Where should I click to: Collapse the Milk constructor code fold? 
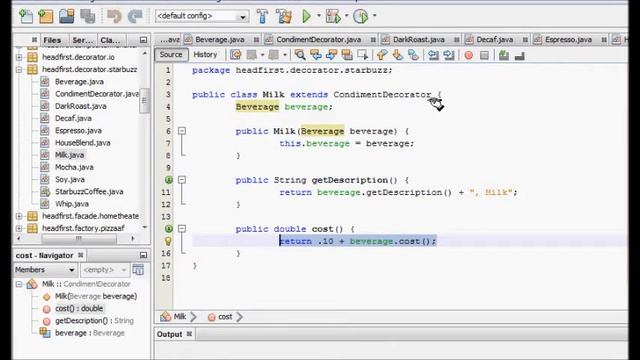click(182, 131)
